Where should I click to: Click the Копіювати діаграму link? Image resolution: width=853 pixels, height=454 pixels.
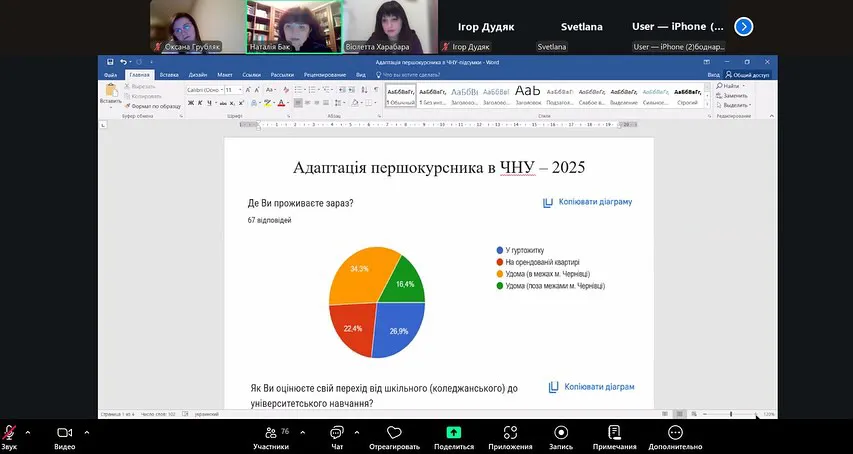coord(588,202)
